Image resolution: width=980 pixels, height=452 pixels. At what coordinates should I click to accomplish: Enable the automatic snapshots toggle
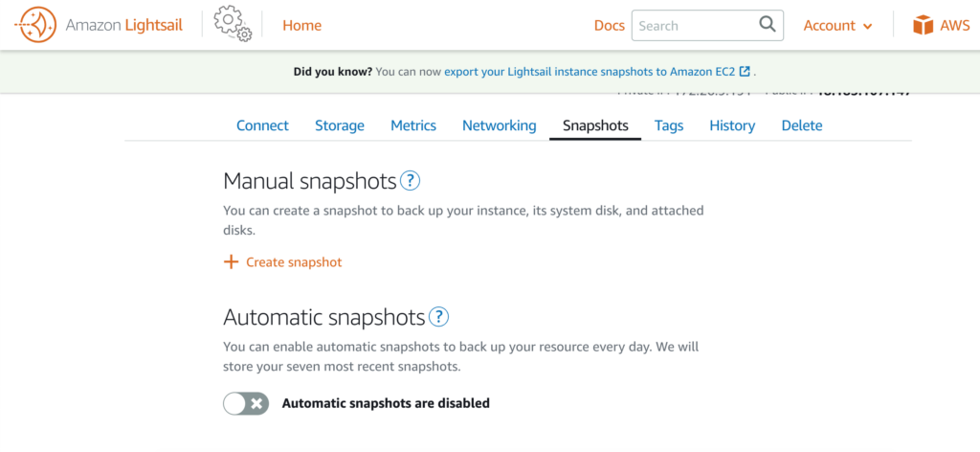click(x=246, y=404)
